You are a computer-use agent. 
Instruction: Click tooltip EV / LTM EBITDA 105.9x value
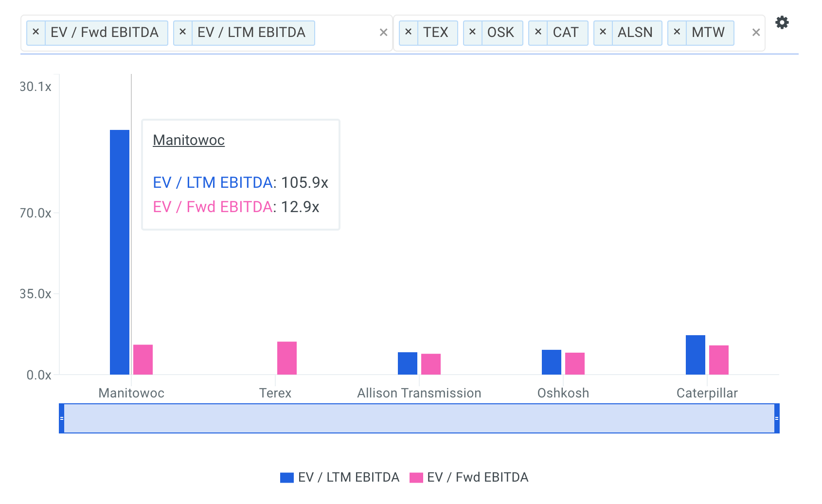(x=304, y=182)
